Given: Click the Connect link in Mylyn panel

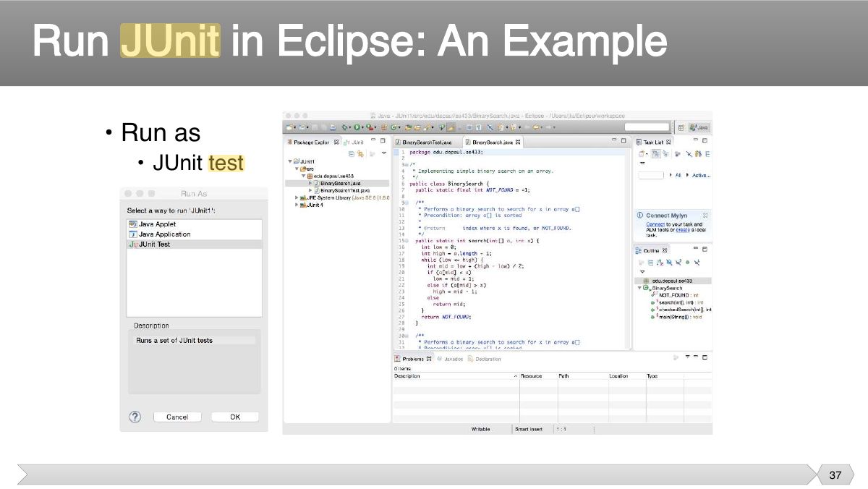Looking at the screenshot, I should click(656, 224).
